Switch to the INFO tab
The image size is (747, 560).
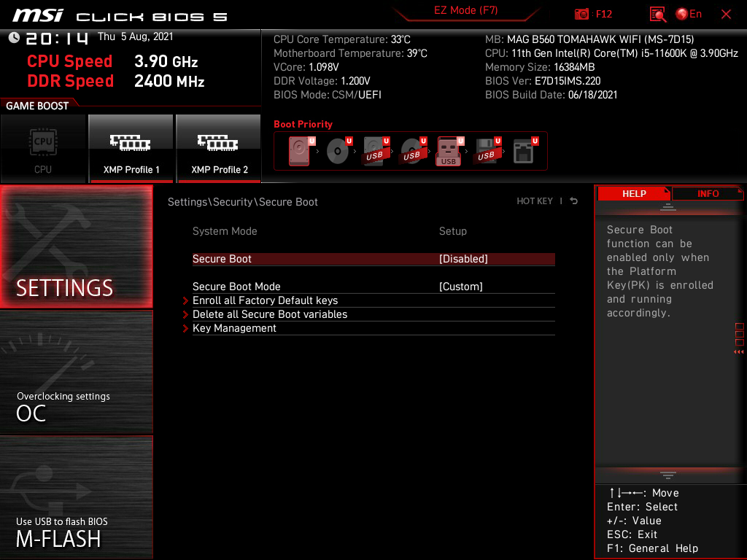tap(708, 193)
